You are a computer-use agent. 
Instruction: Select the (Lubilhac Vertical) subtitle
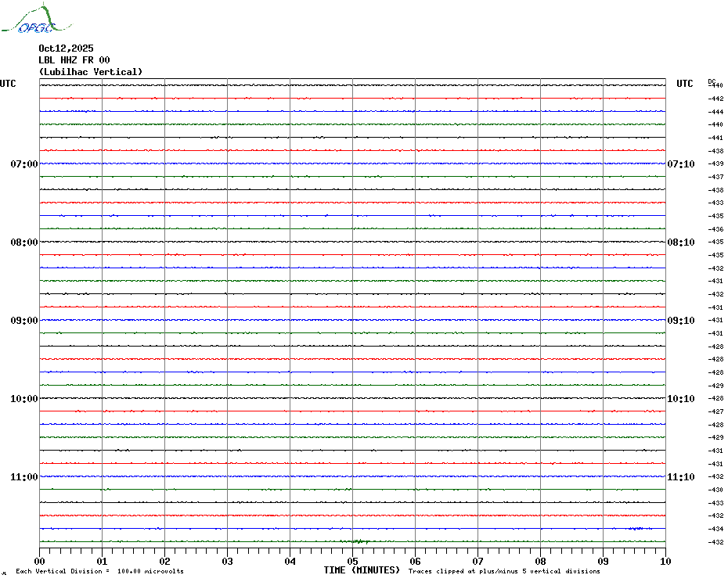tap(91, 72)
